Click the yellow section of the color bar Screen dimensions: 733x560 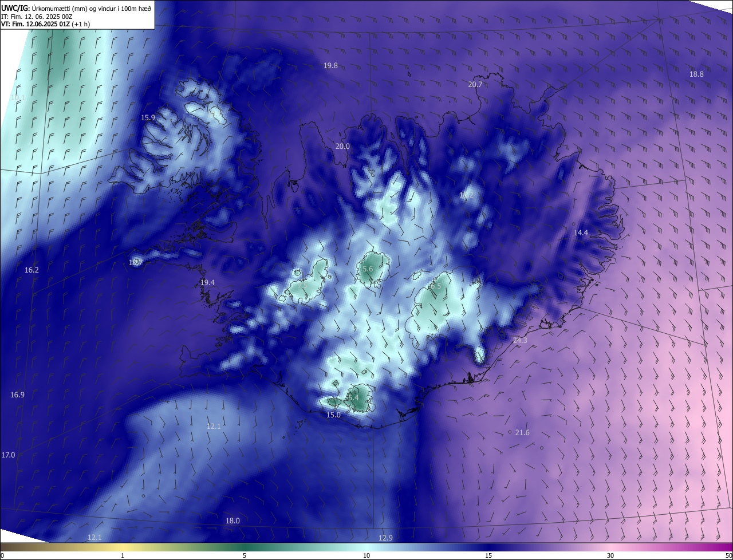click(x=123, y=547)
